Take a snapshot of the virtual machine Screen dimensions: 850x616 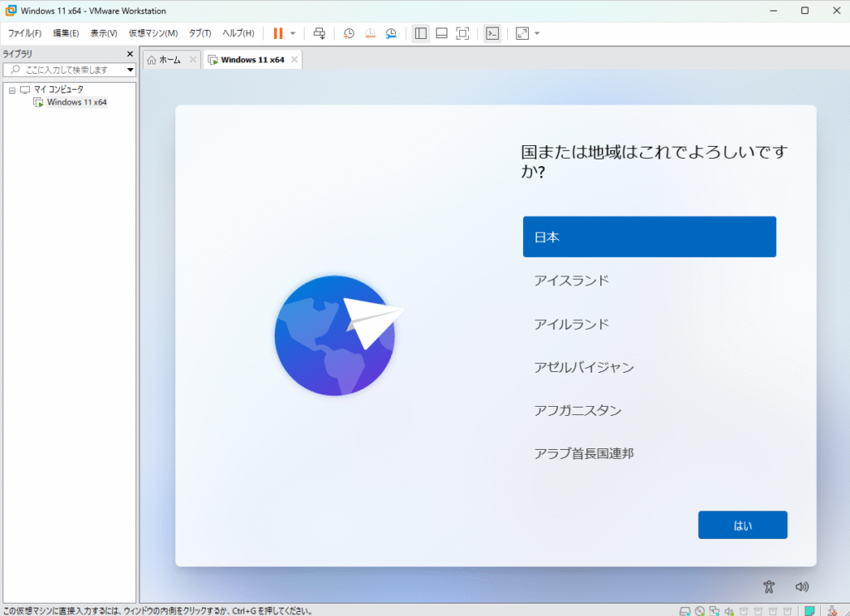[349, 33]
